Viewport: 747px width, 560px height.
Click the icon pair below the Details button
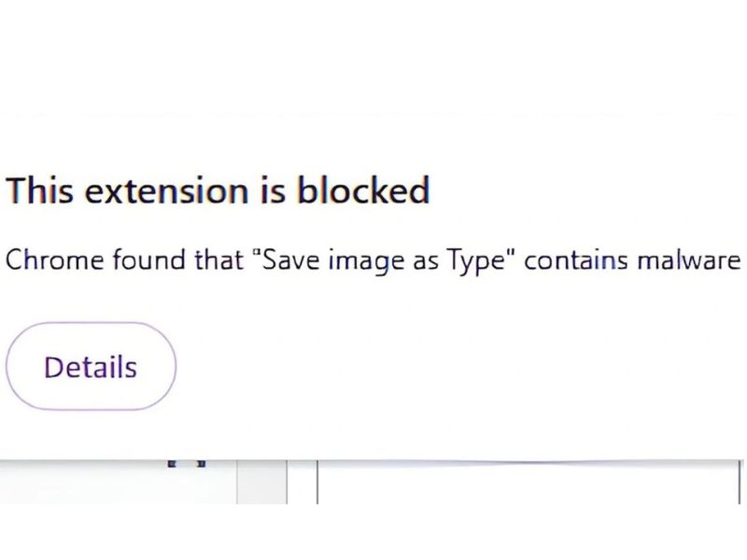point(186,463)
